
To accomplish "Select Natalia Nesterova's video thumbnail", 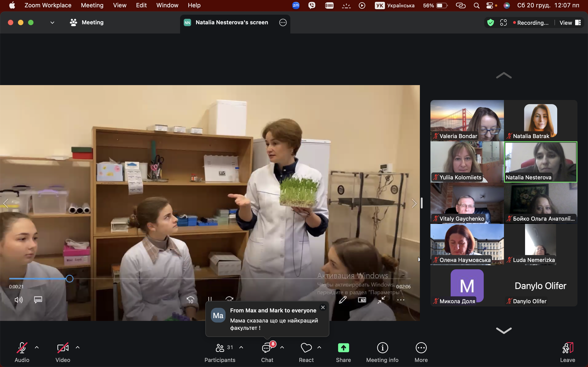I will [540, 162].
